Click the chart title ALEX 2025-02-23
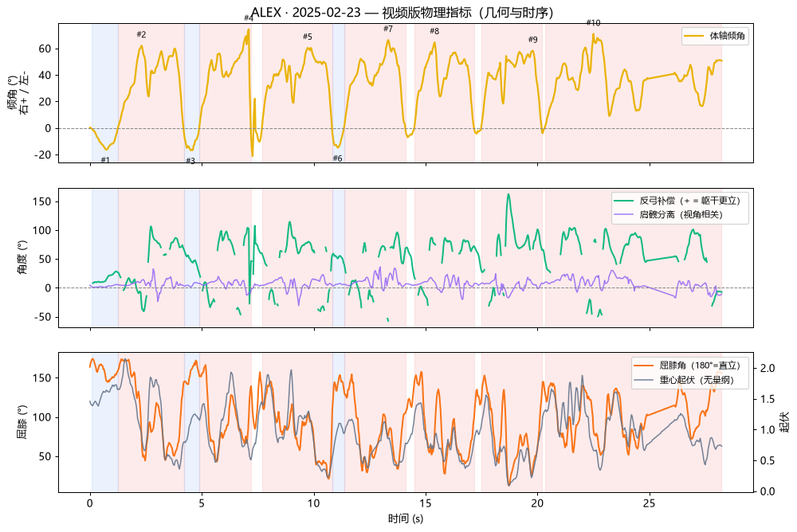 coord(402,13)
